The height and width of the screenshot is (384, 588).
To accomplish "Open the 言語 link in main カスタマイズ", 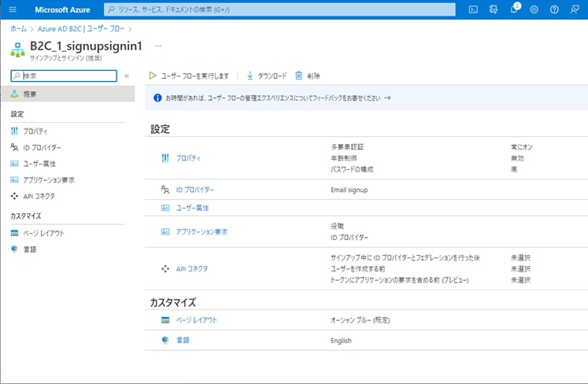I will pos(183,340).
